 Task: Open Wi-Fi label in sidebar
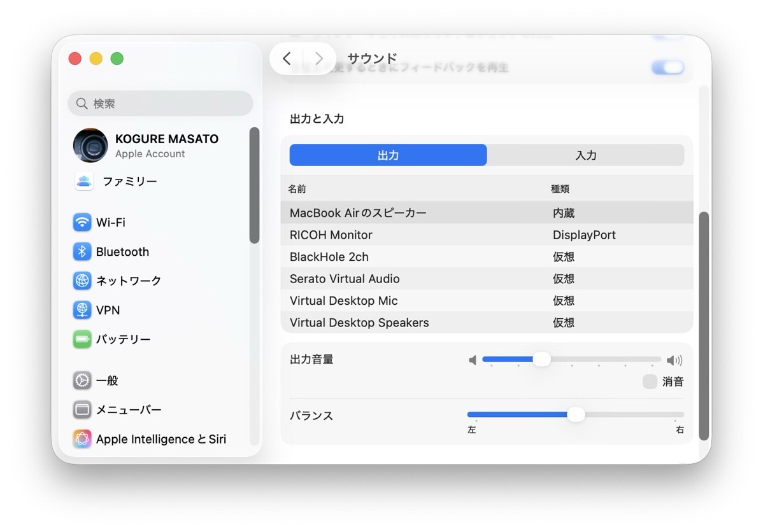coord(110,222)
